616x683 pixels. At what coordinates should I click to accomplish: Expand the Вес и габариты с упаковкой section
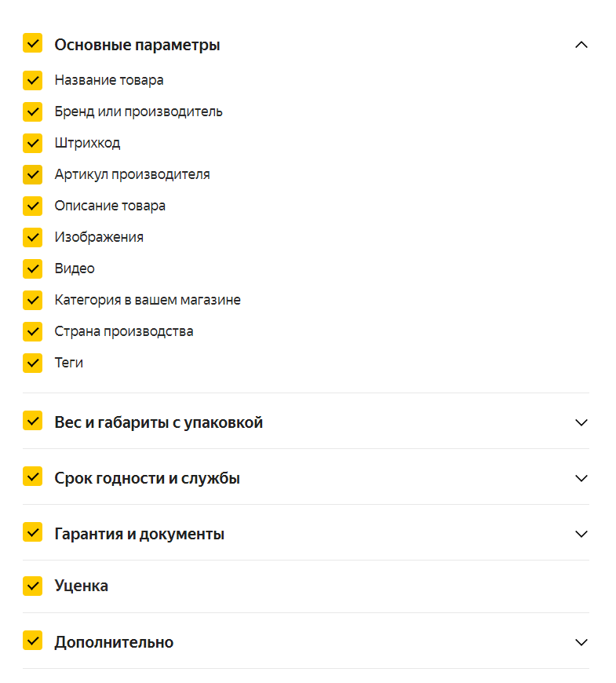tap(581, 422)
